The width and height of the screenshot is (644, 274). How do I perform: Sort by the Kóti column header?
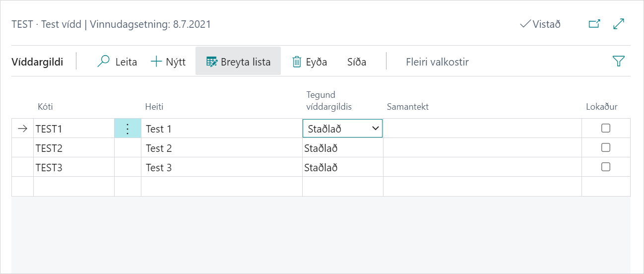coord(46,107)
